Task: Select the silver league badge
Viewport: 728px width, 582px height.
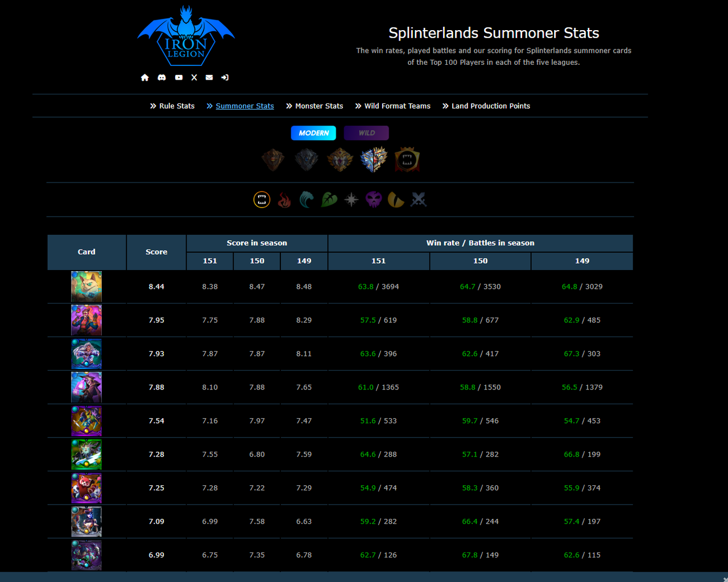Action: (x=307, y=160)
